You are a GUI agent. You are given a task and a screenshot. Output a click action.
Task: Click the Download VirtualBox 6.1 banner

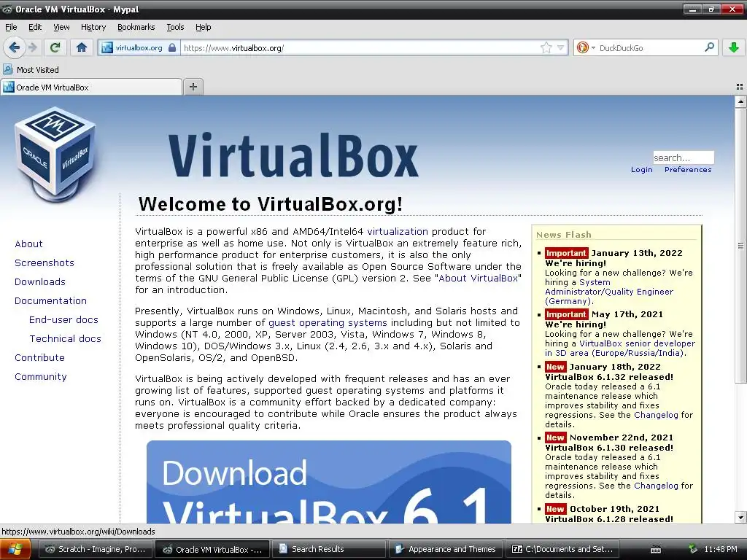pos(329,482)
